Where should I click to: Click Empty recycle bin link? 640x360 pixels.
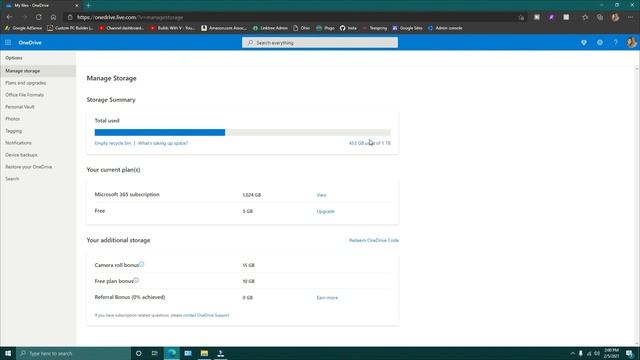click(x=113, y=143)
